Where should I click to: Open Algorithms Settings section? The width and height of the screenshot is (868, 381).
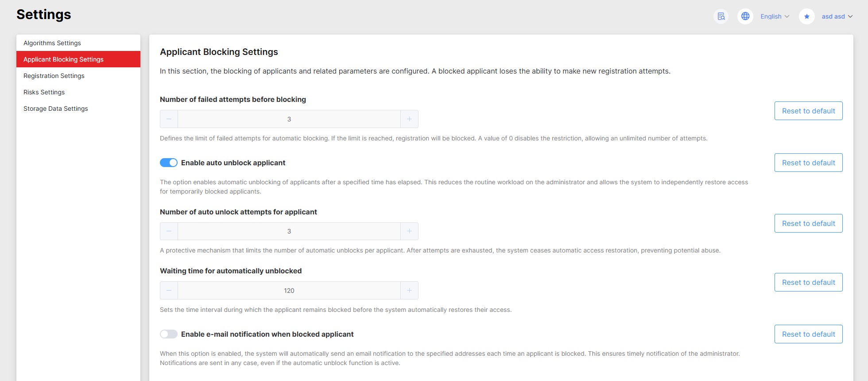click(x=52, y=43)
